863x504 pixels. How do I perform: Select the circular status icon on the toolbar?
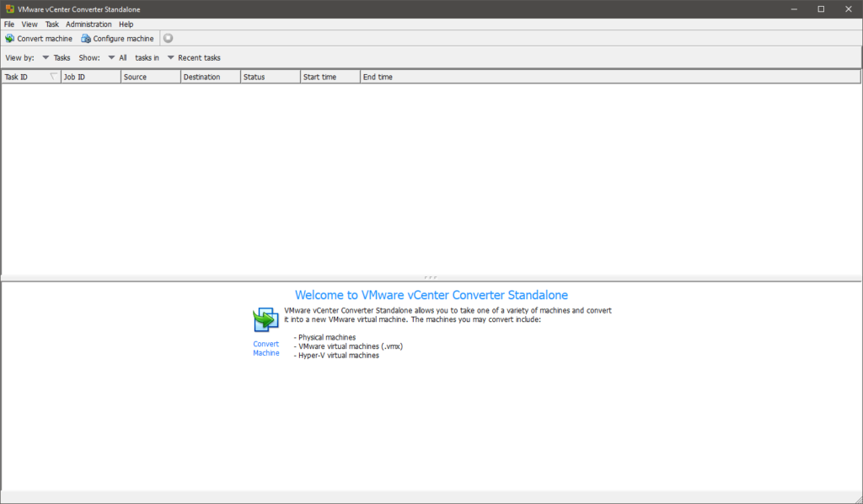[x=167, y=38]
